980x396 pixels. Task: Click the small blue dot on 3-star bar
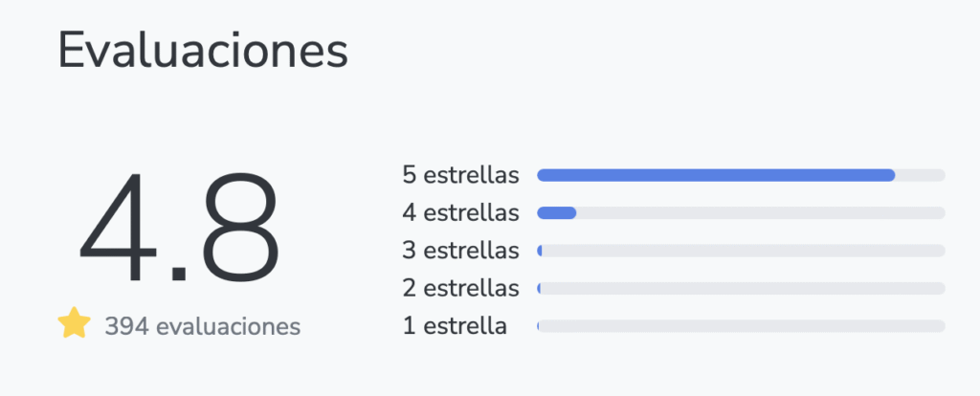pos(540,251)
